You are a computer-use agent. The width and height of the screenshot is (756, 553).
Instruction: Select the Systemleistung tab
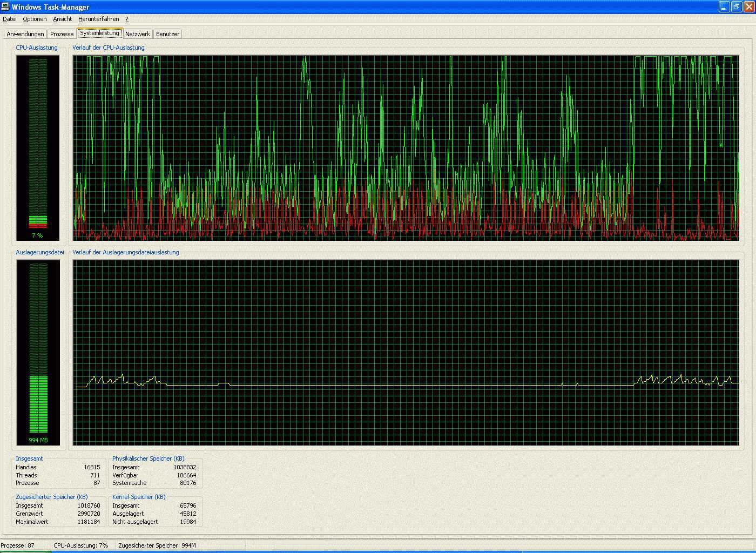tap(99, 33)
